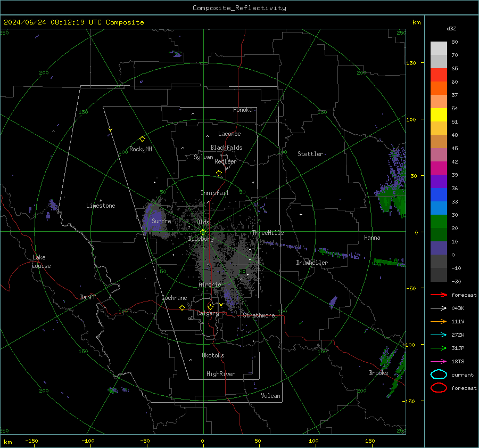This screenshot has width=479, height=448.
Task: Click the Brooks city label
Action: click(x=378, y=373)
